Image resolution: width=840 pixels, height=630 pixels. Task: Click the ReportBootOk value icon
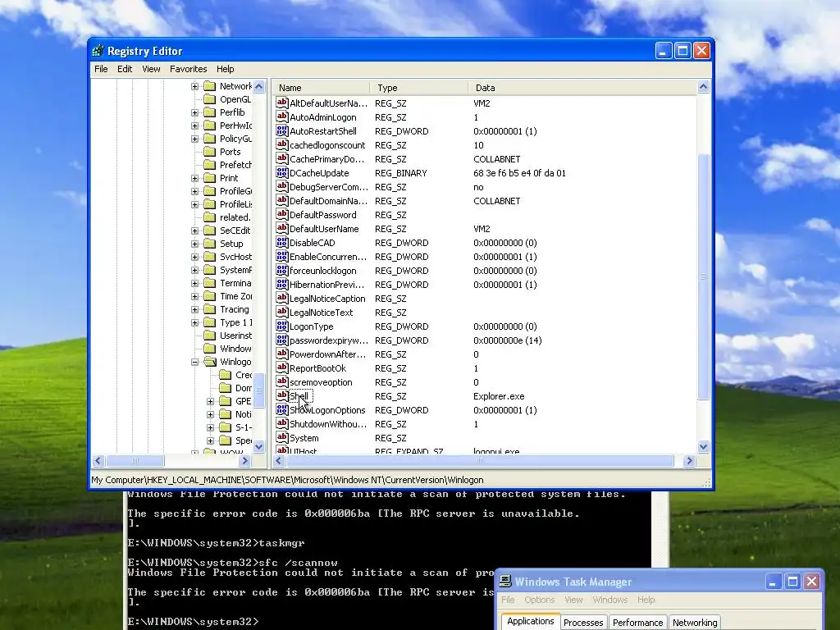tap(282, 367)
